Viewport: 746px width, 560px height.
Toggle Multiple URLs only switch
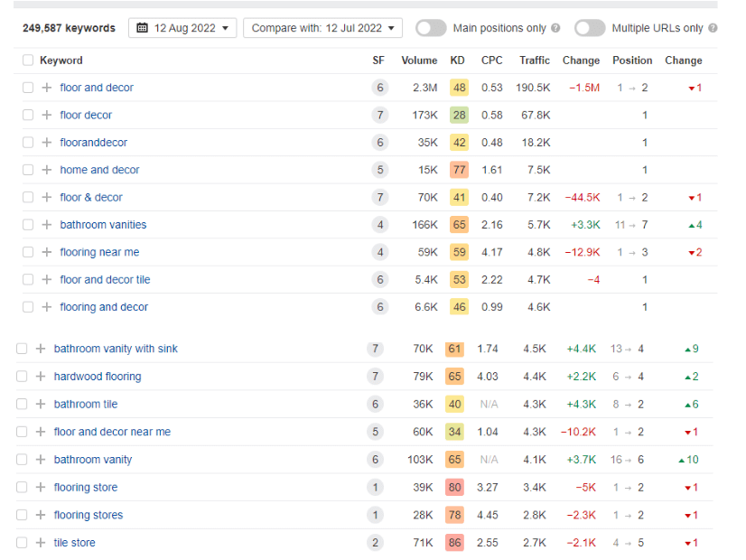(590, 28)
